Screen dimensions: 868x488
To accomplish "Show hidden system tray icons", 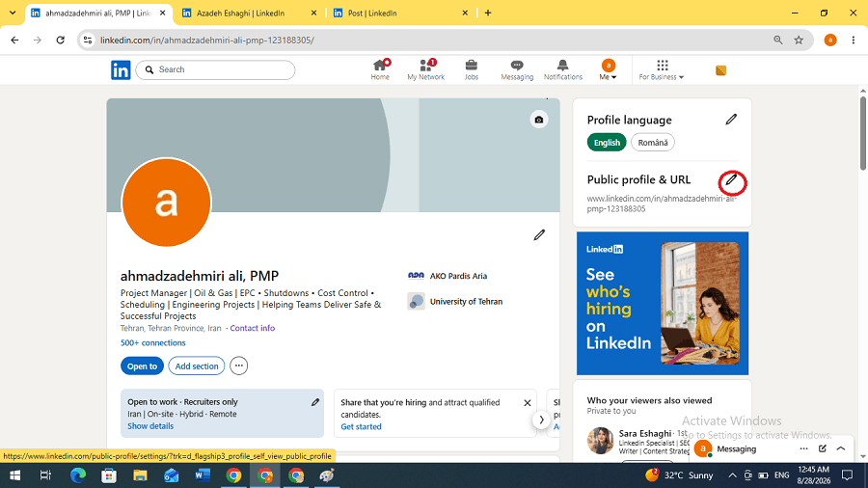I will (x=732, y=475).
